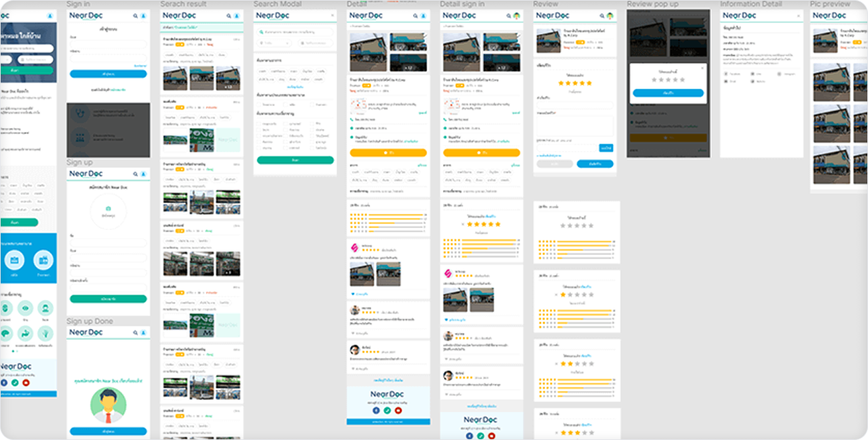Close the Search Modal with the X icon
Screen dimensions: 868x440
point(332,15)
